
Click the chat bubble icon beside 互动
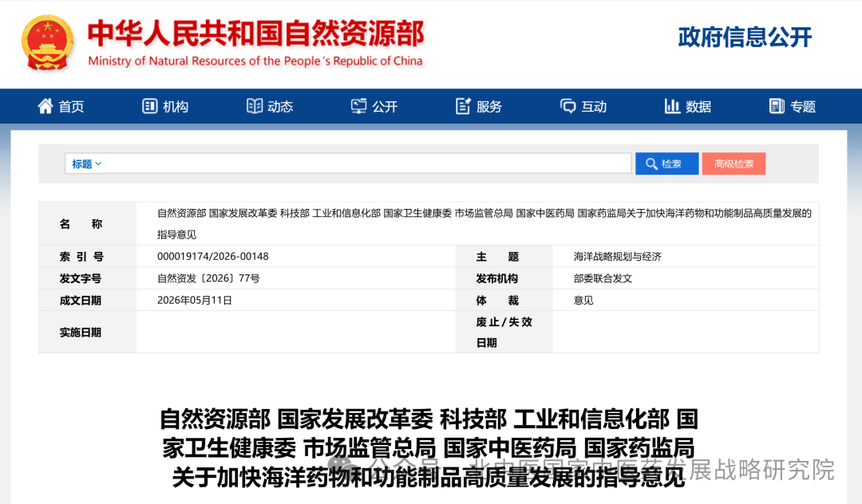(x=567, y=106)
